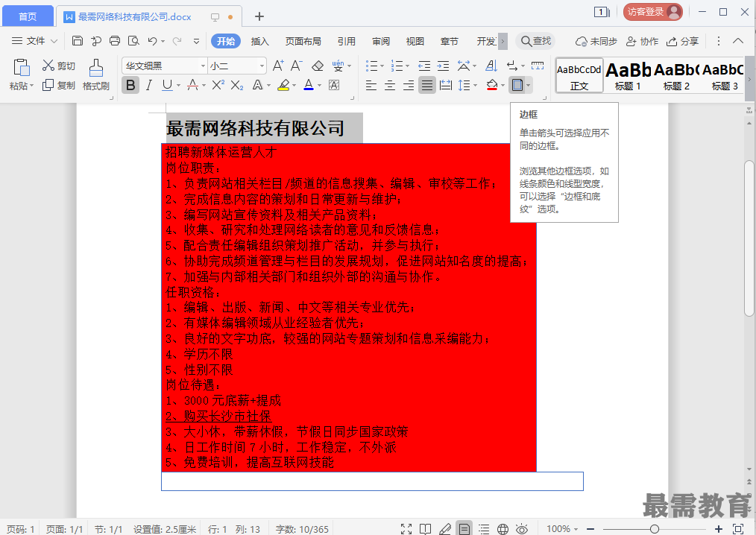
Task: Expand the quick access toolbar customize arrow
Action: pos(196,41)
